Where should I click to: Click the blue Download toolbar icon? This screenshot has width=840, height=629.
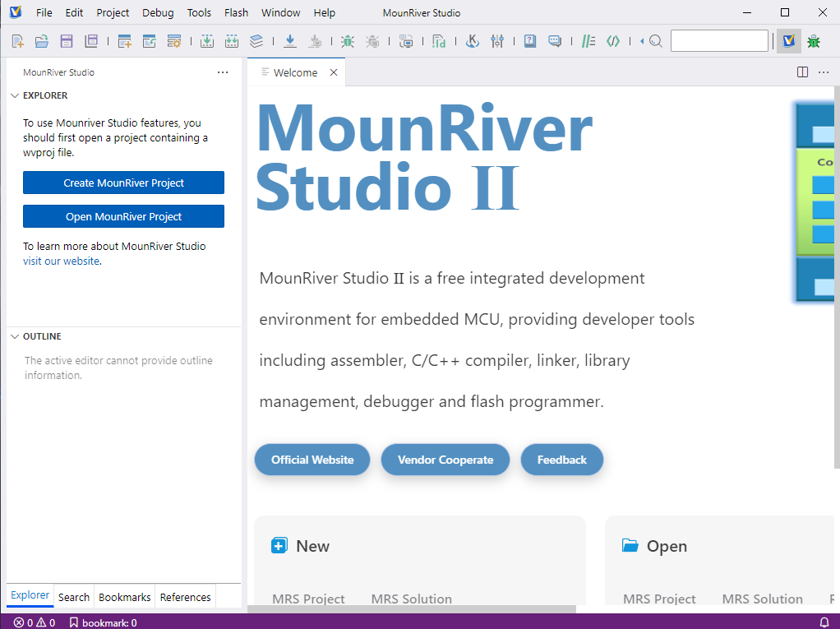290,41
